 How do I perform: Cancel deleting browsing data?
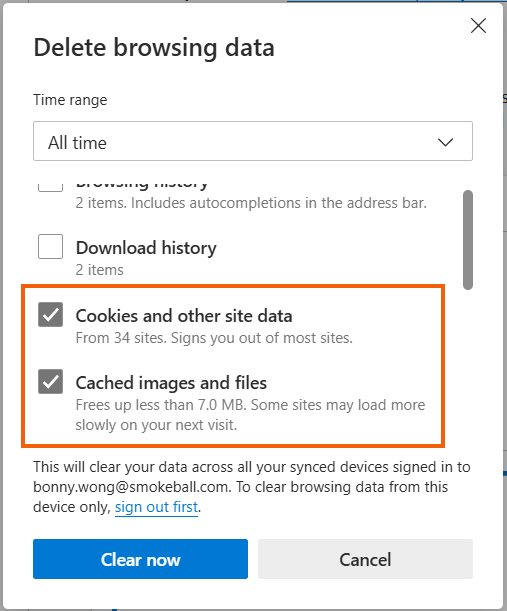click(x=365, y=559)
